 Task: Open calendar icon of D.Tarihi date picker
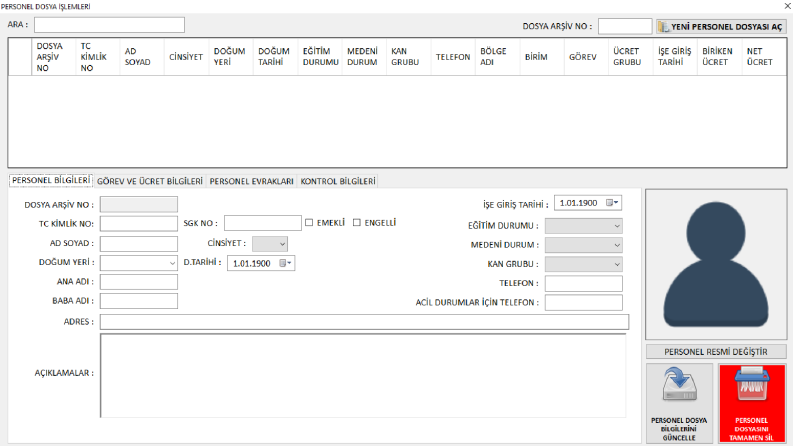coord(285,263)
